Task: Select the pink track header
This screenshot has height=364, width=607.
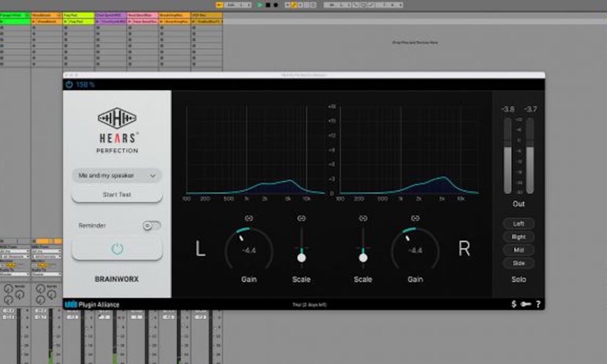Action: tap(143, 15)
